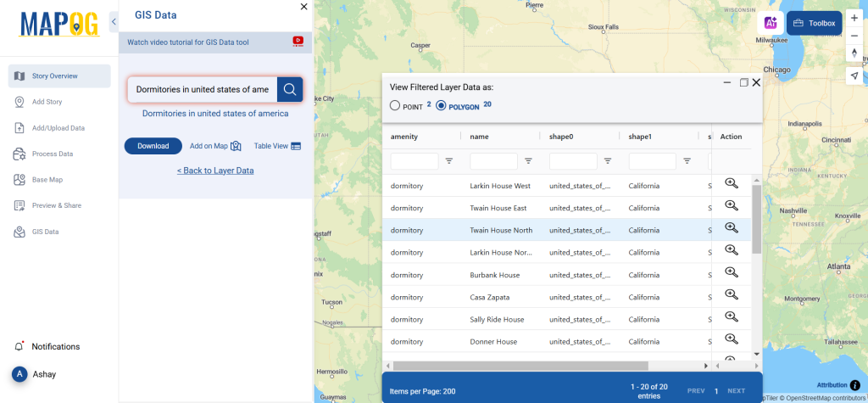Open filter menu for shape0 column
868x403 pixels.
608,160
